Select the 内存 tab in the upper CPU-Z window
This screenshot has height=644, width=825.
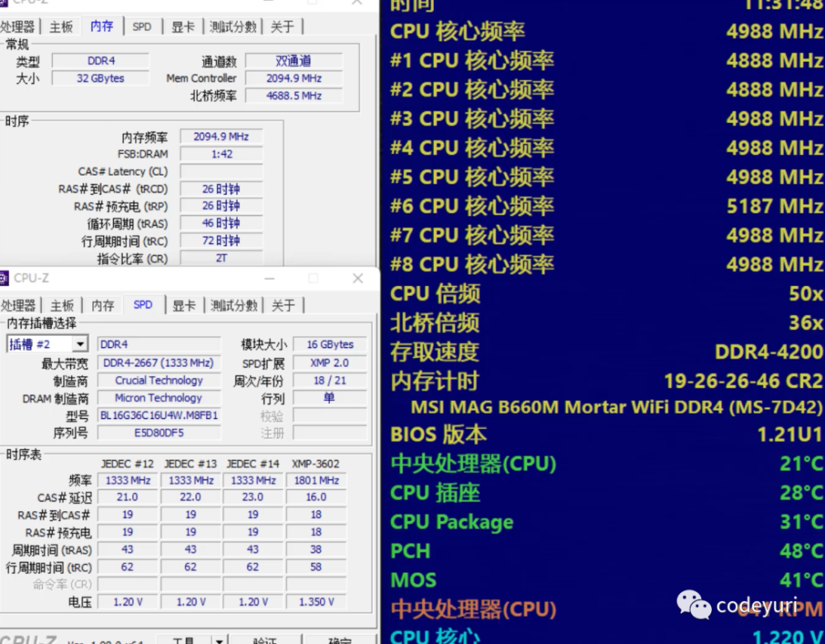pyautogui.click(x=101, y=26)
